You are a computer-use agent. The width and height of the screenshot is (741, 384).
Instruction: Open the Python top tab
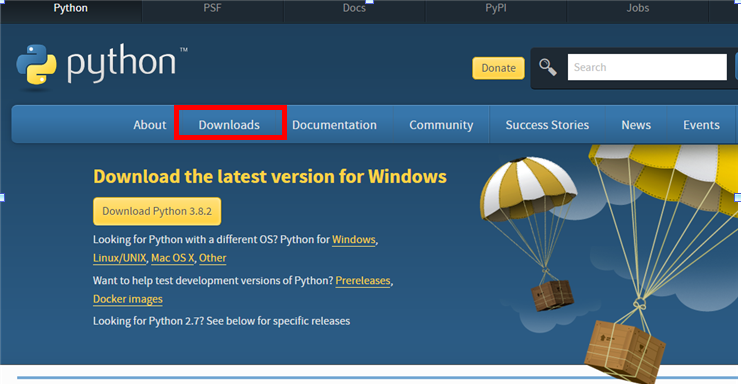point(70,9)
